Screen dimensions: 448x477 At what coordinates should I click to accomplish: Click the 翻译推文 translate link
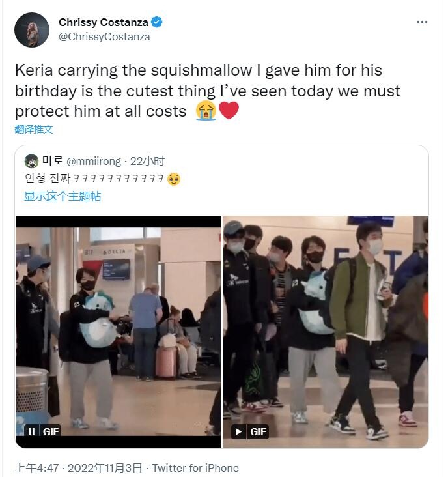[x=34, y=129]
